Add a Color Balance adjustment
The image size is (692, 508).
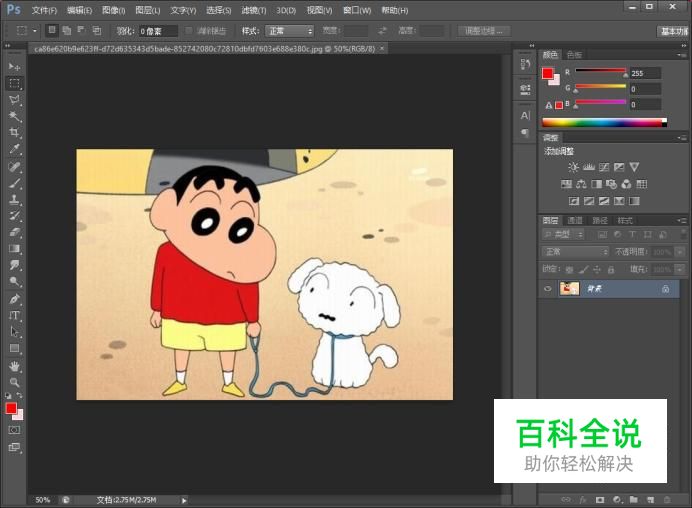(581, 184)
